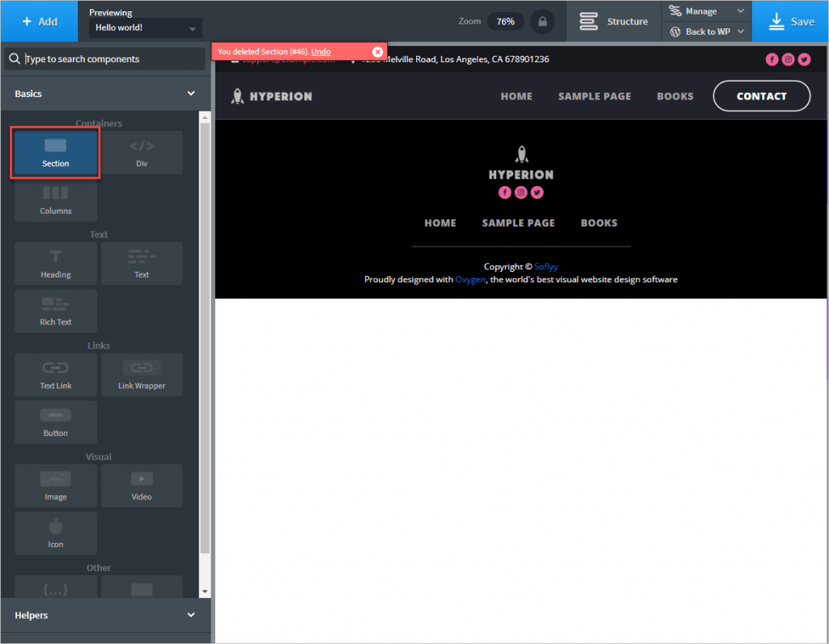
Task: Undo the section deletion
Action: click(x=321, y=52)
